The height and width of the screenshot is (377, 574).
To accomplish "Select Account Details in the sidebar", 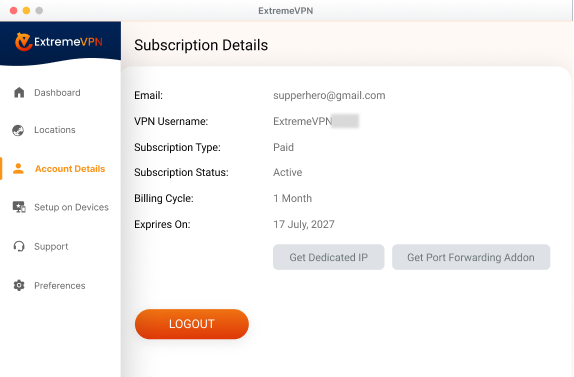I will [70, 169].
